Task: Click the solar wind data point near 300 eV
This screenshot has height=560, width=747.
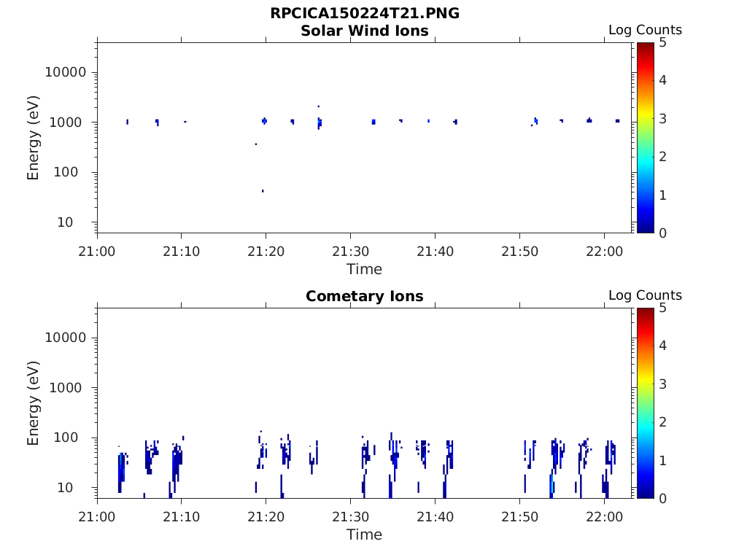Action: (x=256, y=144)
